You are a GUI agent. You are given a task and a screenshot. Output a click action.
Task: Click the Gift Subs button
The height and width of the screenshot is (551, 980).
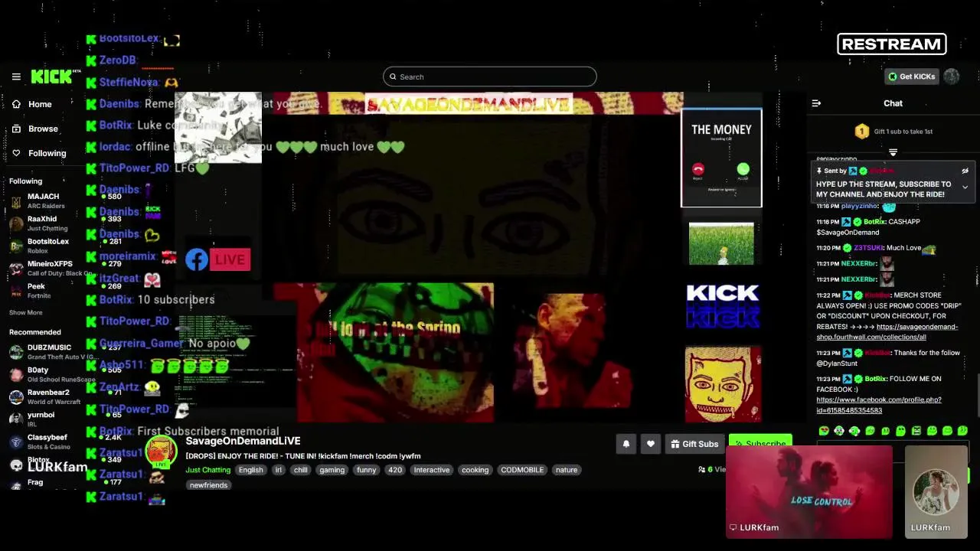coord(694,444)
